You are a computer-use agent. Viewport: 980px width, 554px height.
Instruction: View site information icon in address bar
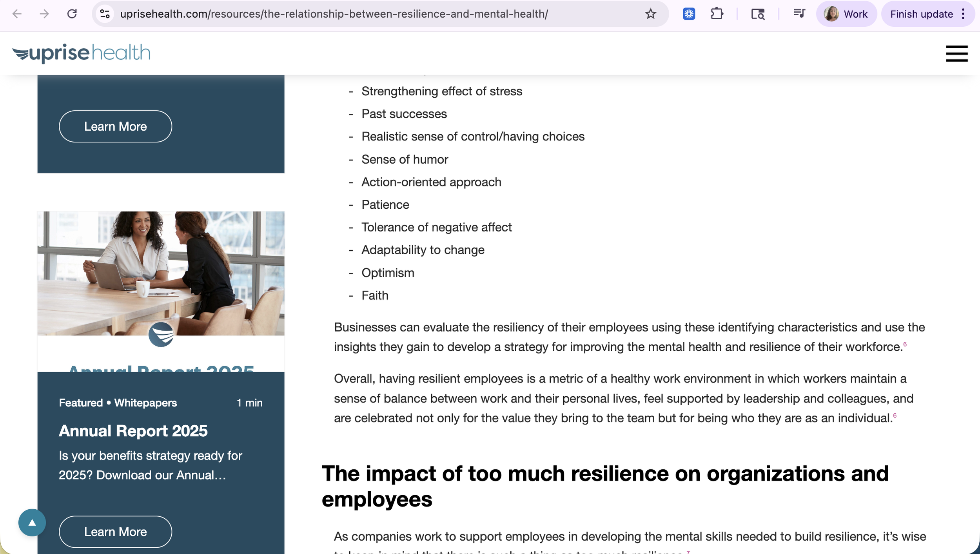click(x=105, y=14)
